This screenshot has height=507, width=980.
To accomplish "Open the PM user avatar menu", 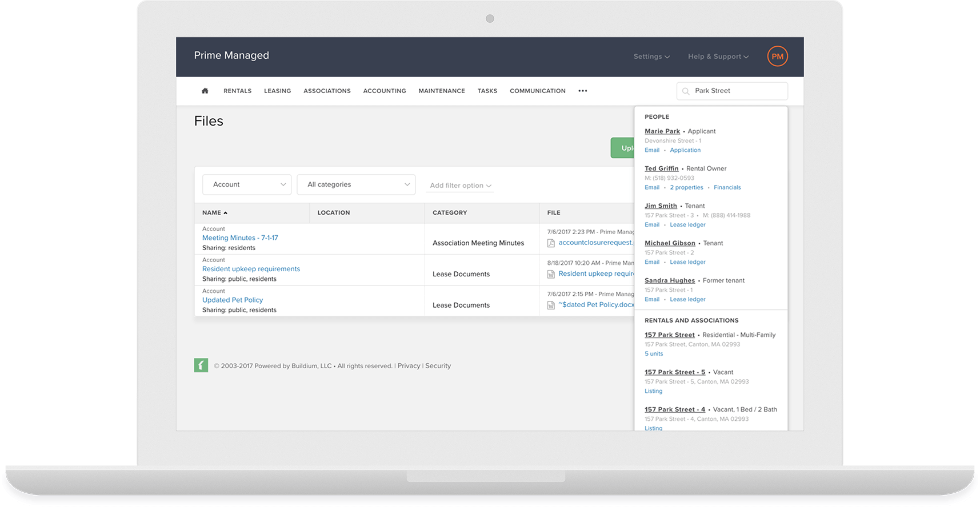I will [x=777, y=56].
